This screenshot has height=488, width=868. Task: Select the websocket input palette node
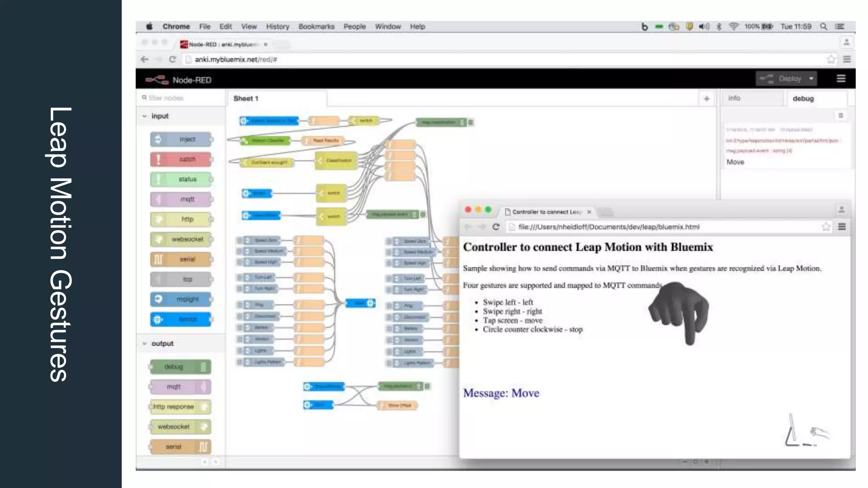point(181,239)
